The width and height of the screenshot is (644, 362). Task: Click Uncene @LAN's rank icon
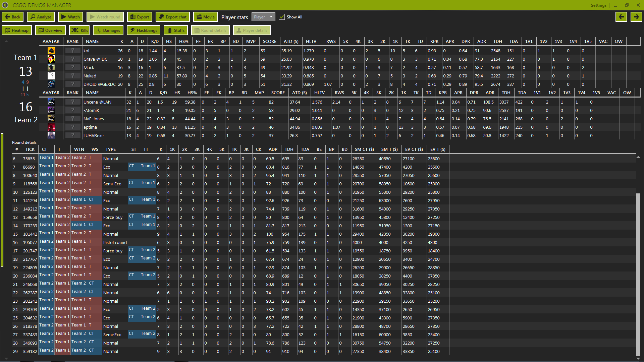[72, 102]
